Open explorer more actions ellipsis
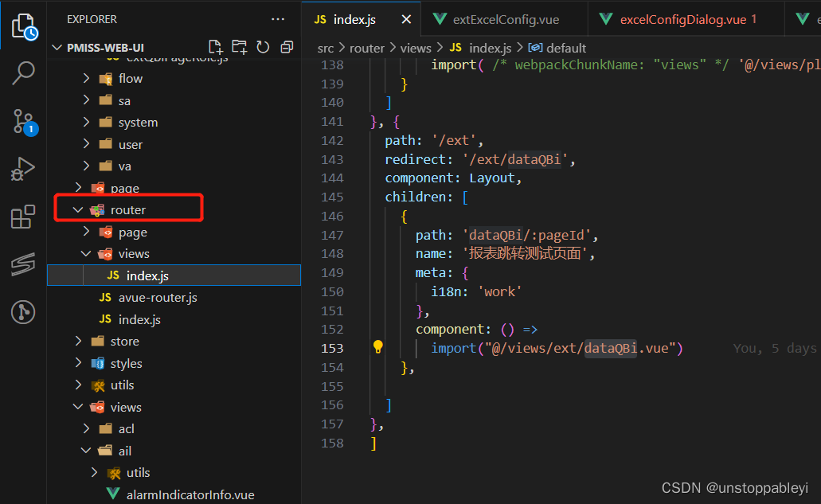821x504 pixels. pos(277,19)
